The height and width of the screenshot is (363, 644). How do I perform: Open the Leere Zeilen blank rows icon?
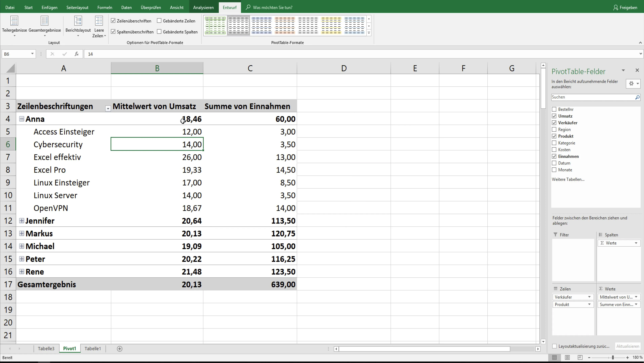tap(99, 21)
